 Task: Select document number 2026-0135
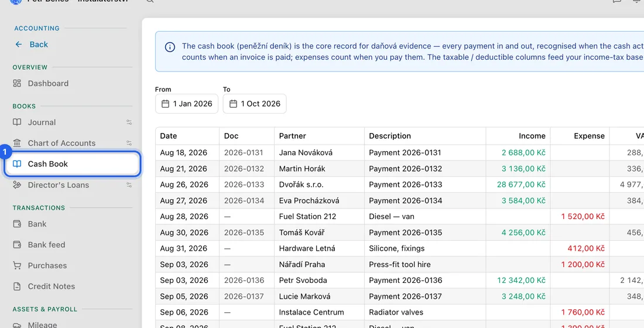(x=244, y=233)
